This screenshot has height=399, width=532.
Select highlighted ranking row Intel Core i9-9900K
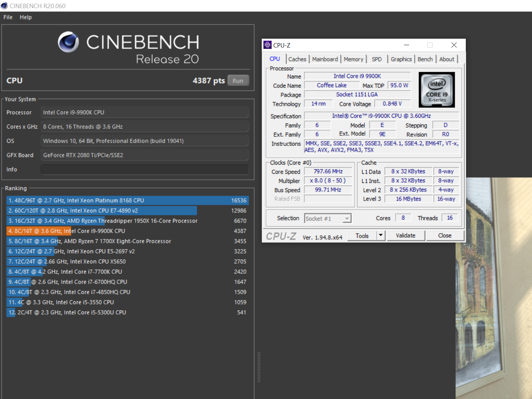click(x=128, y=231)
